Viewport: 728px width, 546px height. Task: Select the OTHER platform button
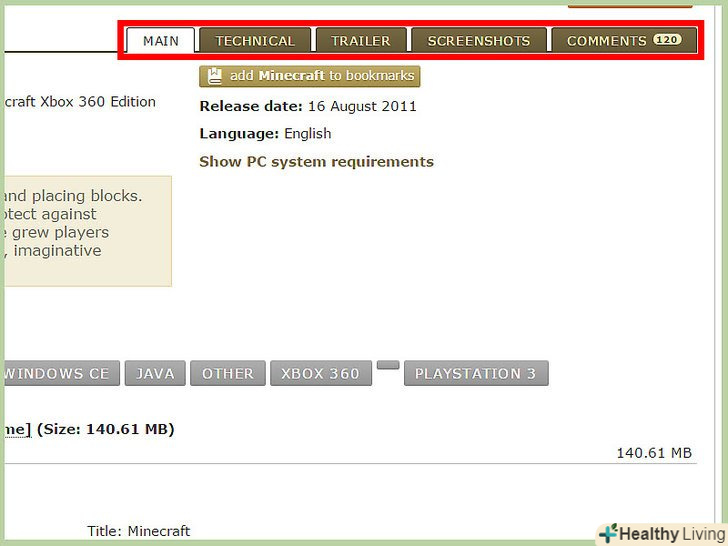228,373
